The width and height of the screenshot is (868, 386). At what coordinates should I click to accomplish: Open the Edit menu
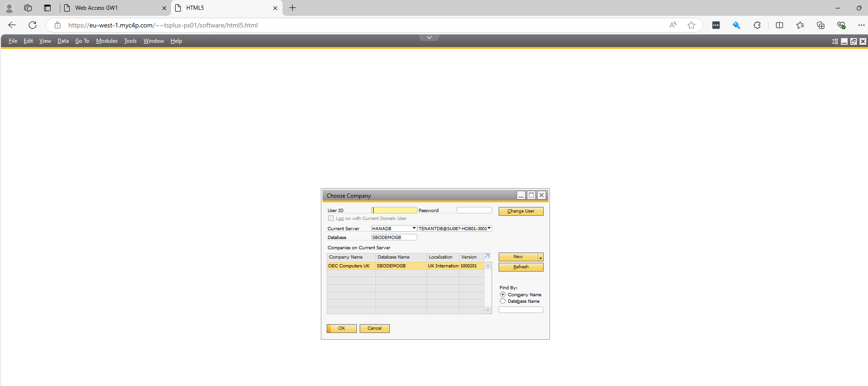click(x=28, y=41)
